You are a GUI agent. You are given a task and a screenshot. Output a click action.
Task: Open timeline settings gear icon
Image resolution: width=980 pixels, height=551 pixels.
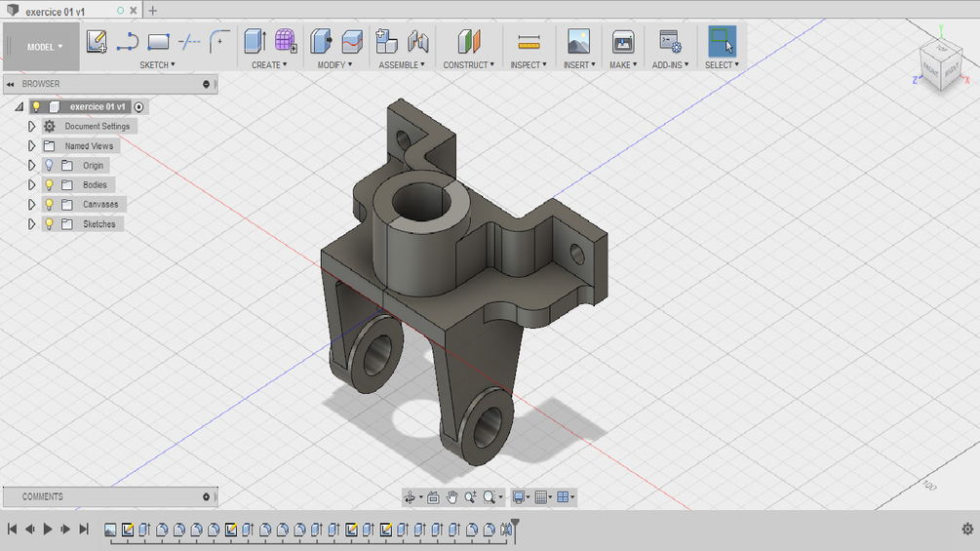pos(967,530)
